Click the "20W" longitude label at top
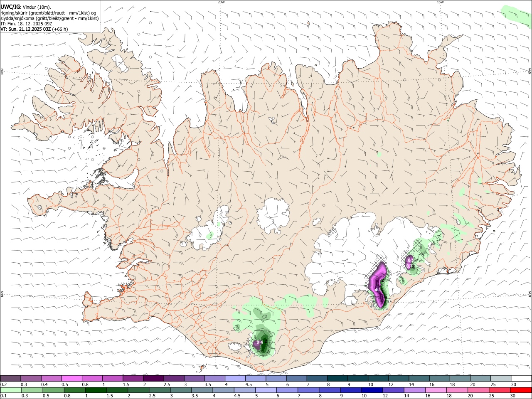 [x=221, y=2]
